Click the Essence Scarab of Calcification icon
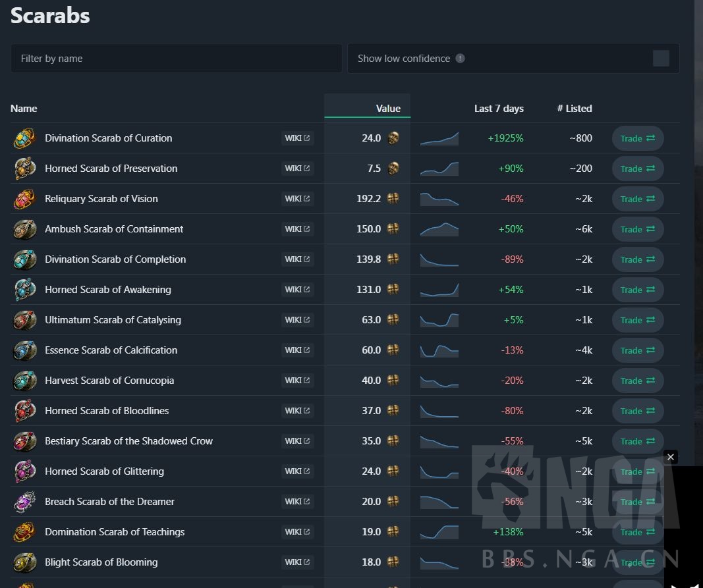 [25, 350]
